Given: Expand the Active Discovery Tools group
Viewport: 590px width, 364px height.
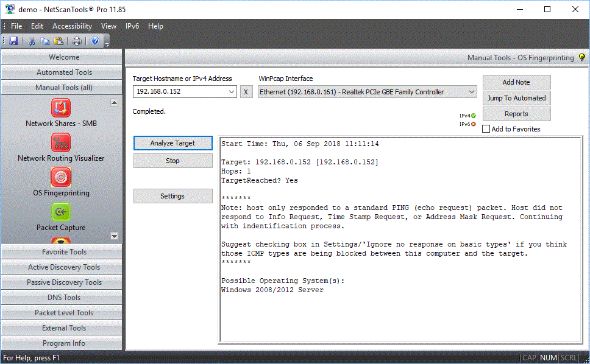Looking at the screenshot, I should (62, 267).
